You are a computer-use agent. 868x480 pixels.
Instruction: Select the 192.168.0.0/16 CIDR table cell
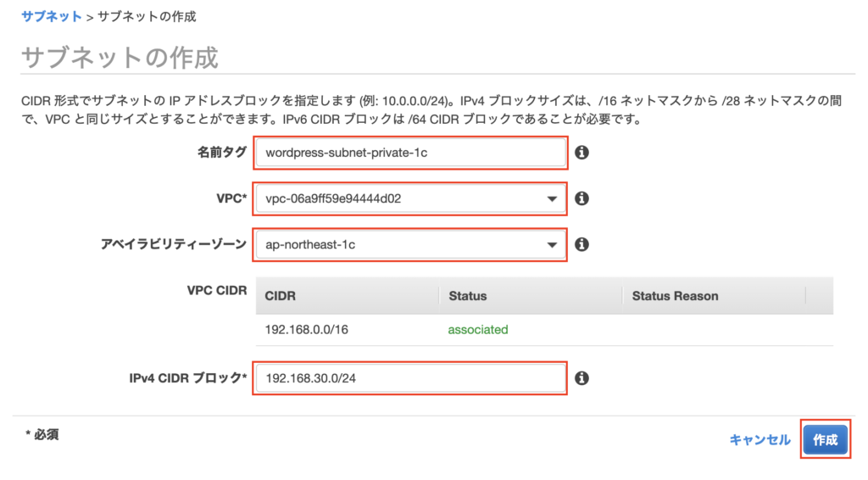tap(305, 329)
